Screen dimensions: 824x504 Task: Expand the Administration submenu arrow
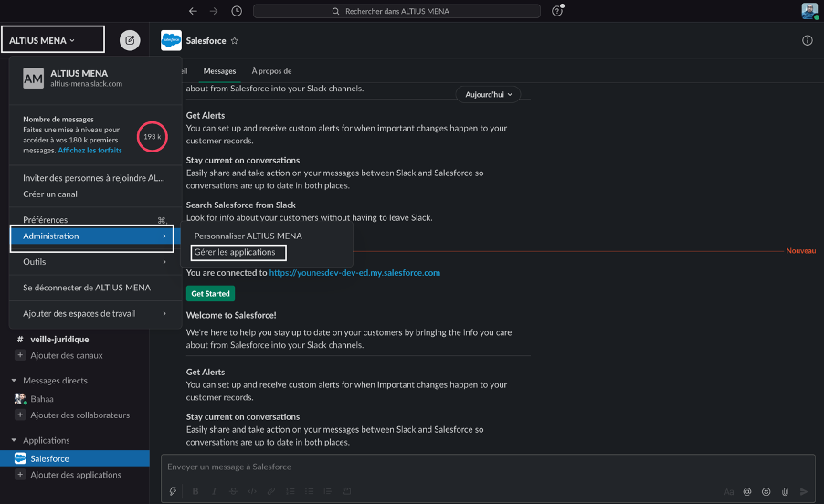point(164,236)
